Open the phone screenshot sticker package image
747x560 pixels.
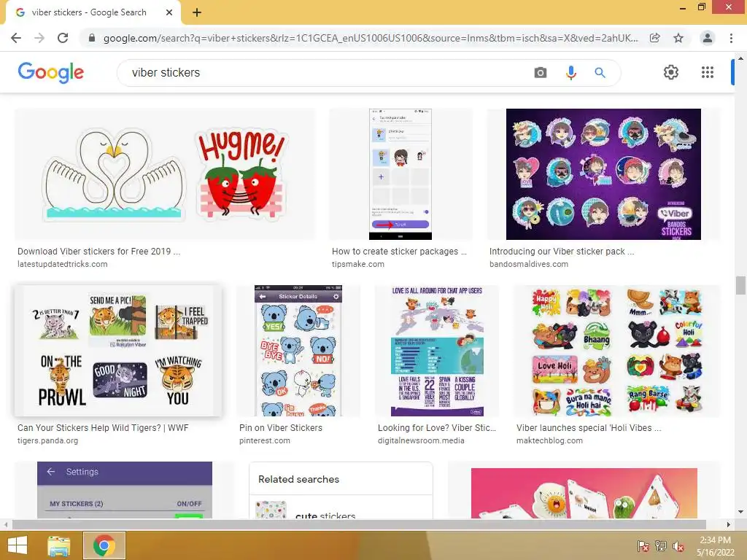(x=400, y=174)
